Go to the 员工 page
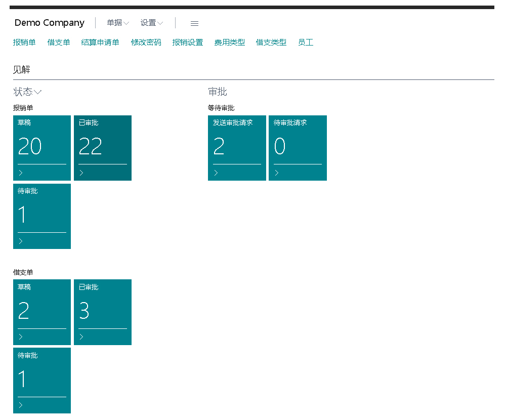 [x=306, y=43]
